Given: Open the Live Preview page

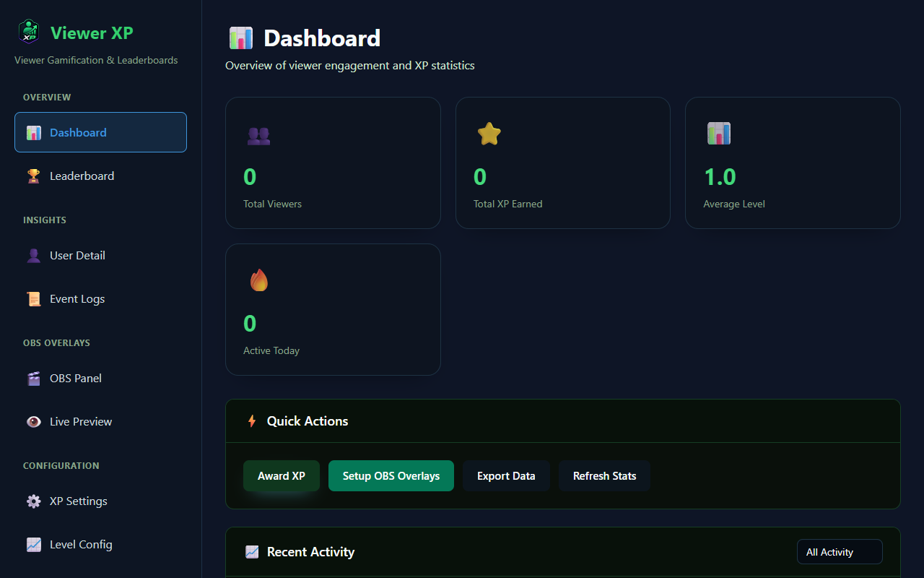Looking at the screenshot, I should pyautogui.click(x=100, y=421).
